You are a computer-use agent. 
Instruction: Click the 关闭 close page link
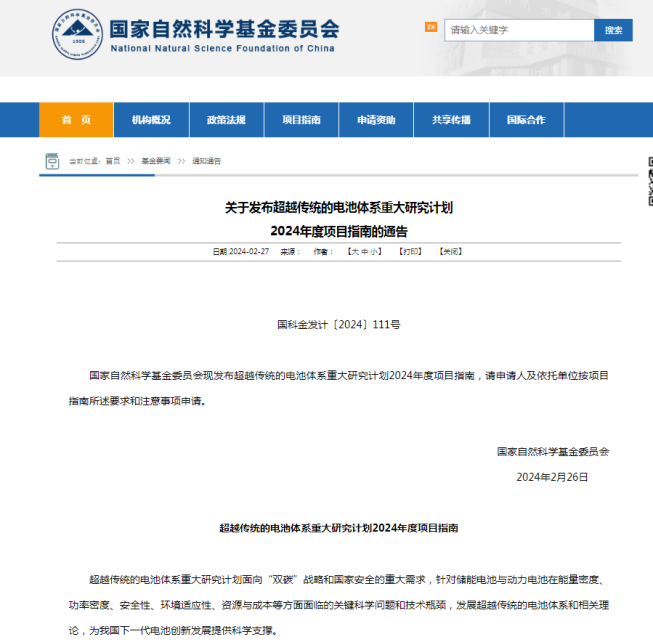click(x=451, y=252)
